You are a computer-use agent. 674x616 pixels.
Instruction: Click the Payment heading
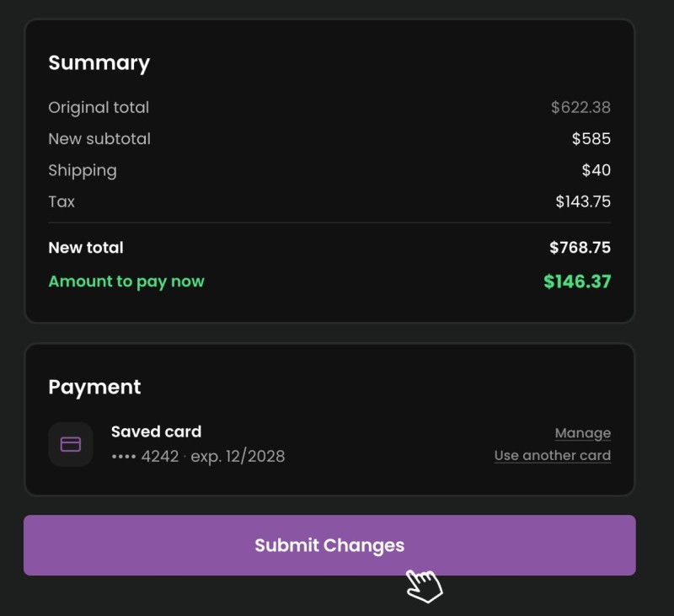tap(94, 387)
